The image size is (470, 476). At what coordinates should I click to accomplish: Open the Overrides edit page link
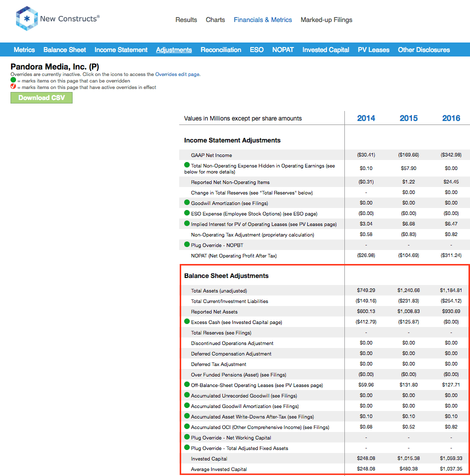pyautogui.click(x=177, y=74)
